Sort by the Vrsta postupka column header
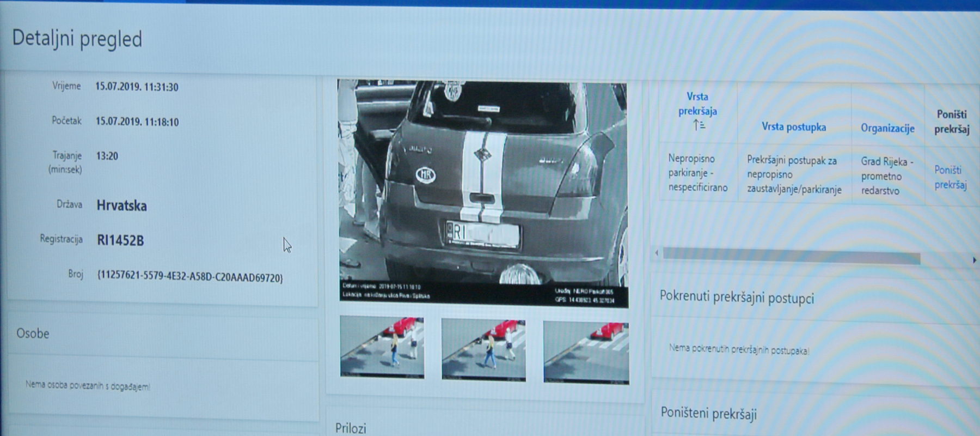Viewport: 980px width, 436px height. click(793, 127)
